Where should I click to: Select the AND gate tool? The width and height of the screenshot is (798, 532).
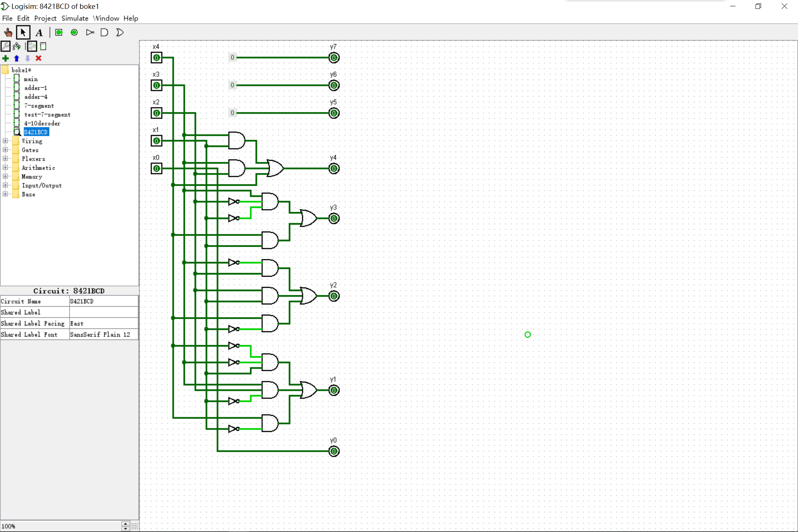(105, 33)
